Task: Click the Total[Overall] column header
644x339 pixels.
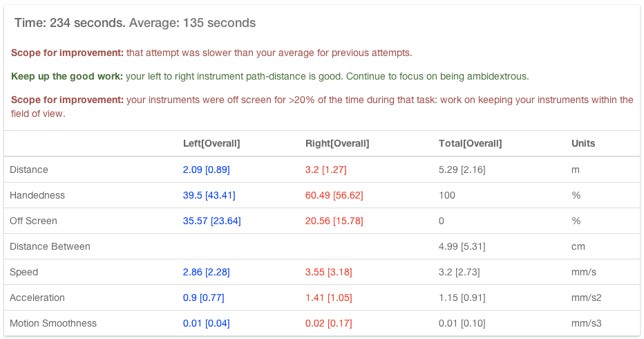Action: [470, 143]
